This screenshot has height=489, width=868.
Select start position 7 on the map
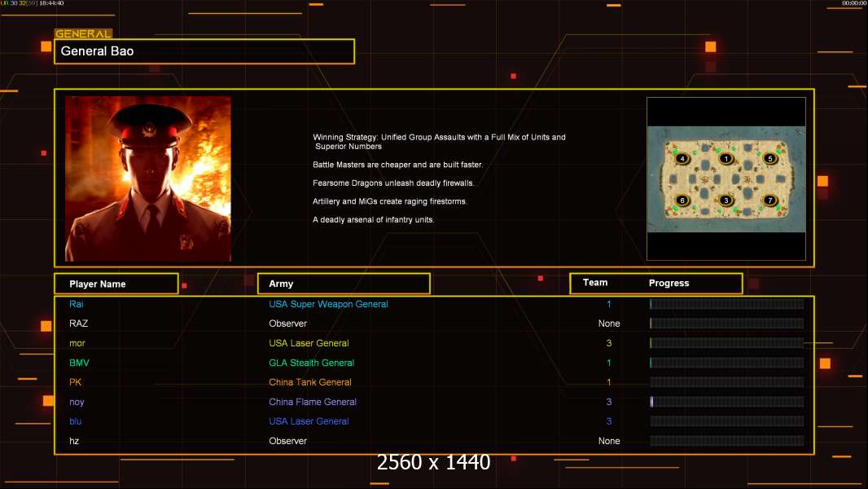769,200
